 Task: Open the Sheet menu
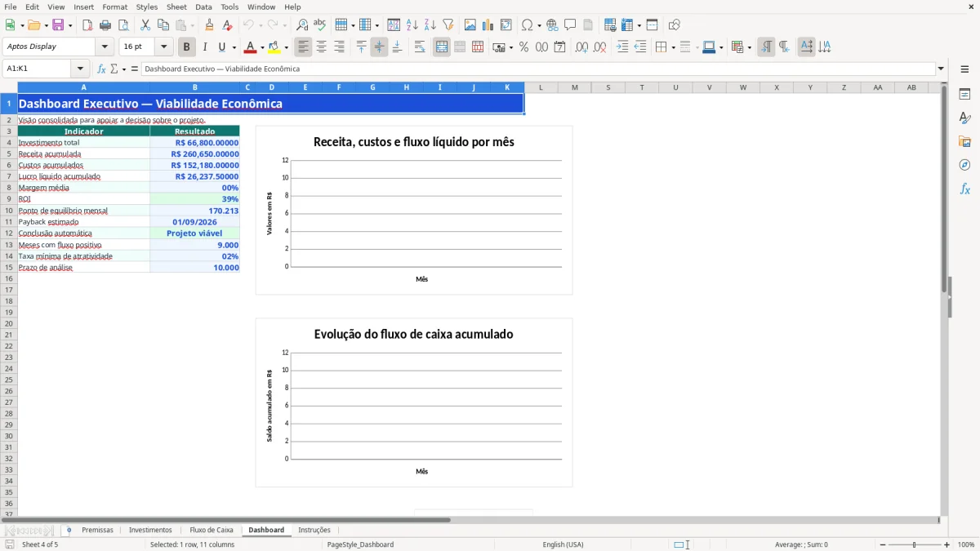[176, 7]
